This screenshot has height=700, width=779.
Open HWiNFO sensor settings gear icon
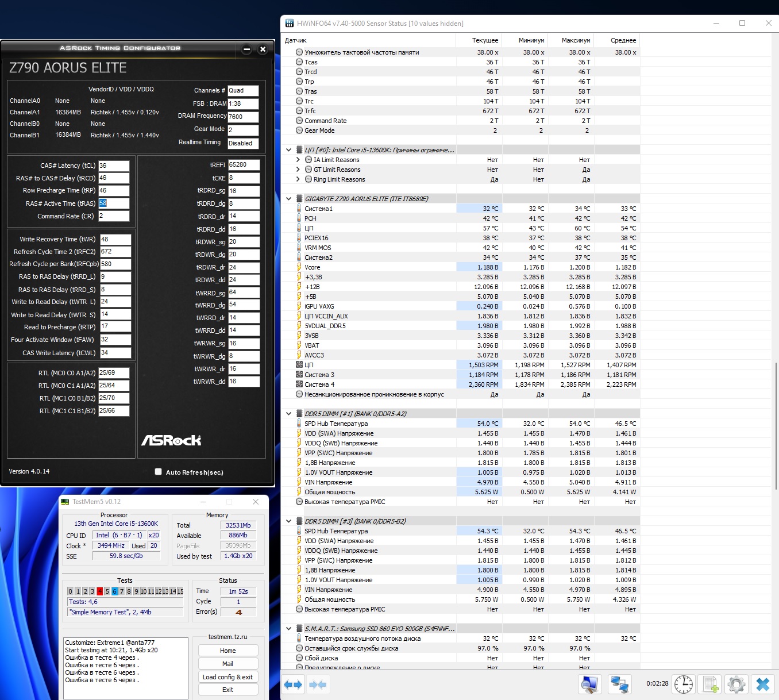[x=736, y=684]
